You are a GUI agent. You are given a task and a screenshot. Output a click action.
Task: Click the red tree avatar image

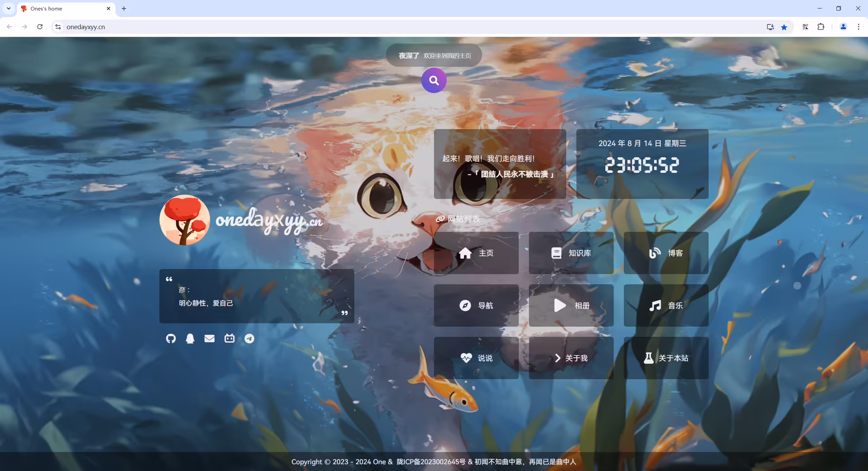point(184,220)
